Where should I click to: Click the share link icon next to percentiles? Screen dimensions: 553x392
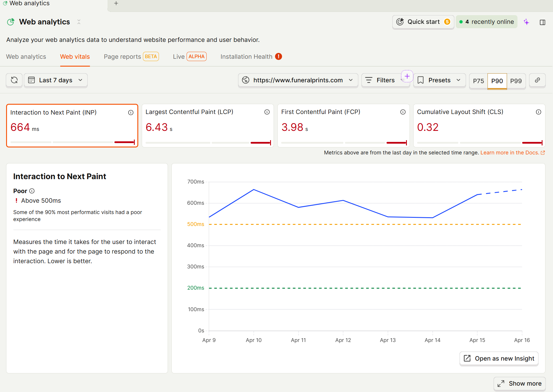[x=537, y=80]
